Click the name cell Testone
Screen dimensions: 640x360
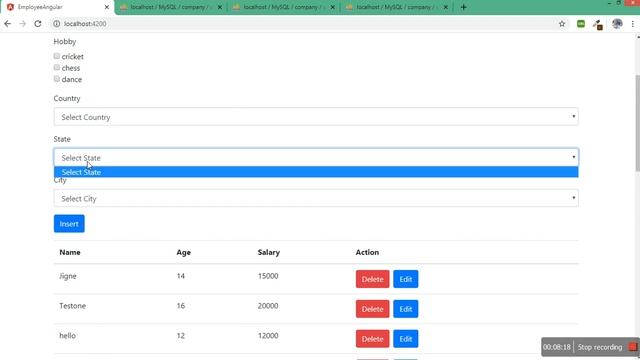coord(72,306)
